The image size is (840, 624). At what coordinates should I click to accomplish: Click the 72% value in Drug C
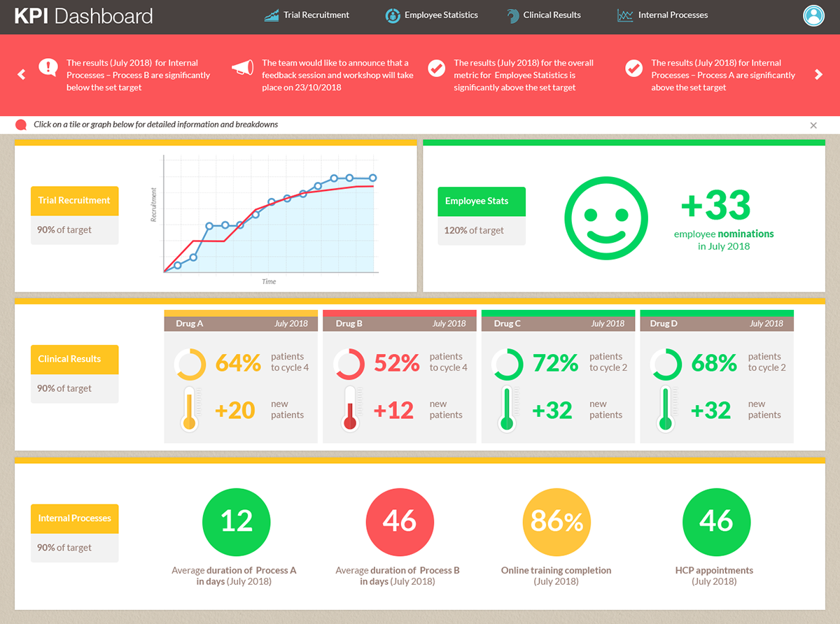[556, 363]
